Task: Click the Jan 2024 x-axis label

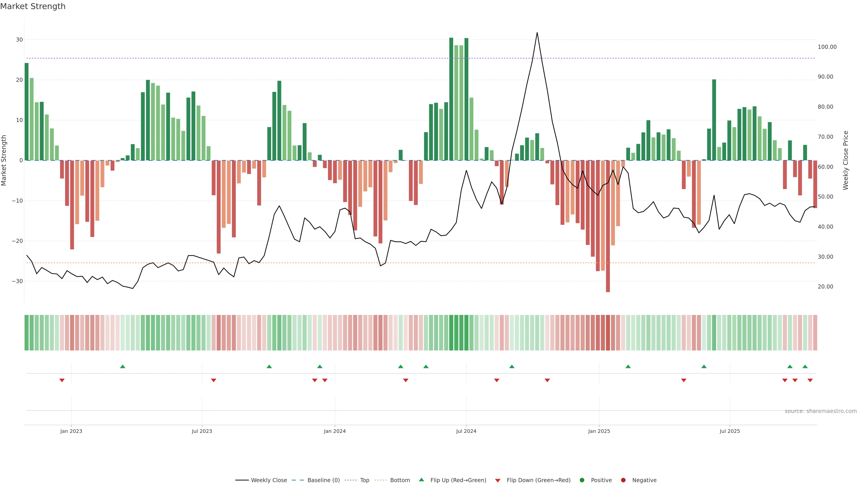Action: tap(335, 431)
